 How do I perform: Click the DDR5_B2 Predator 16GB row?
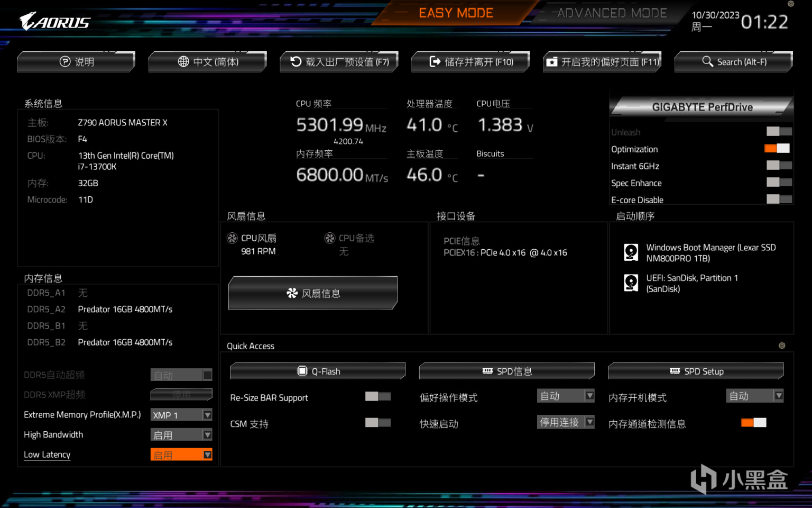click(x=100, y=342)
